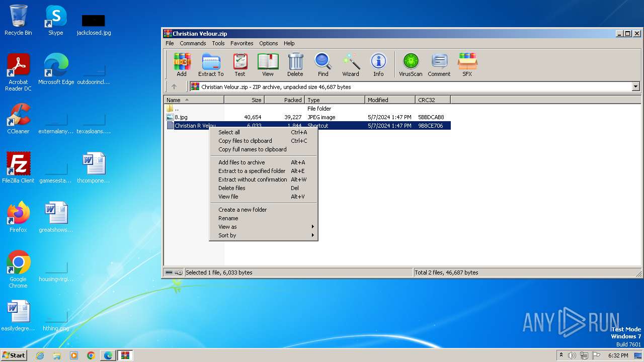Click the Find magnifier icon

(323, 65)
